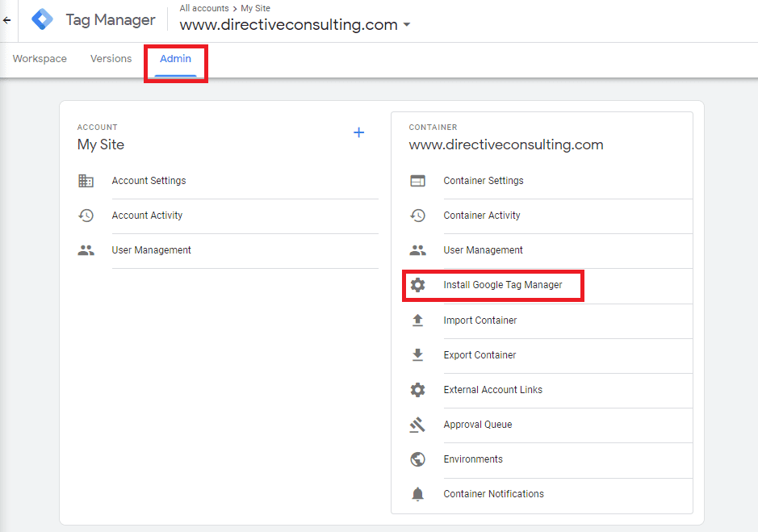Click the Tag Manager logo icon
This screenshot has height=532, width=758.
click(43, 19)
